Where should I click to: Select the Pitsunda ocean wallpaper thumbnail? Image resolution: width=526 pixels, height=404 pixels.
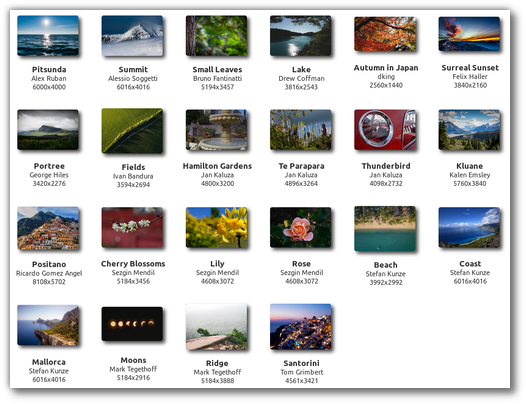point(48,36)
